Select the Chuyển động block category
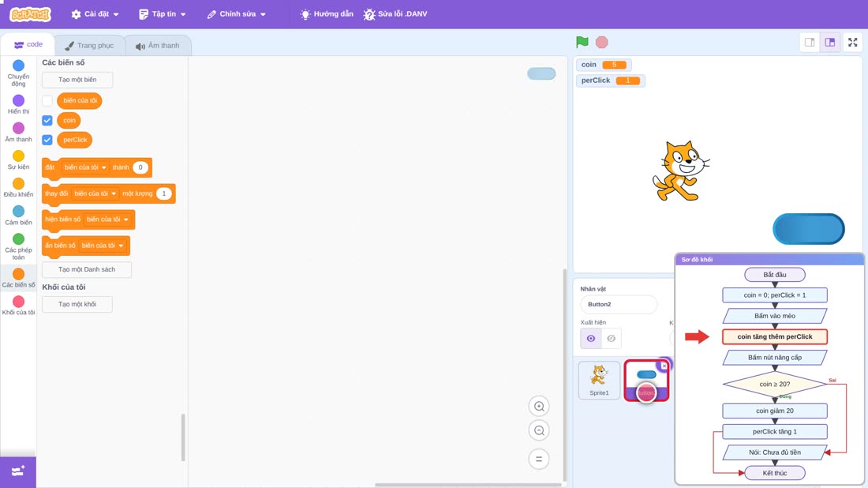868x488 pixels. click(18, 73)
